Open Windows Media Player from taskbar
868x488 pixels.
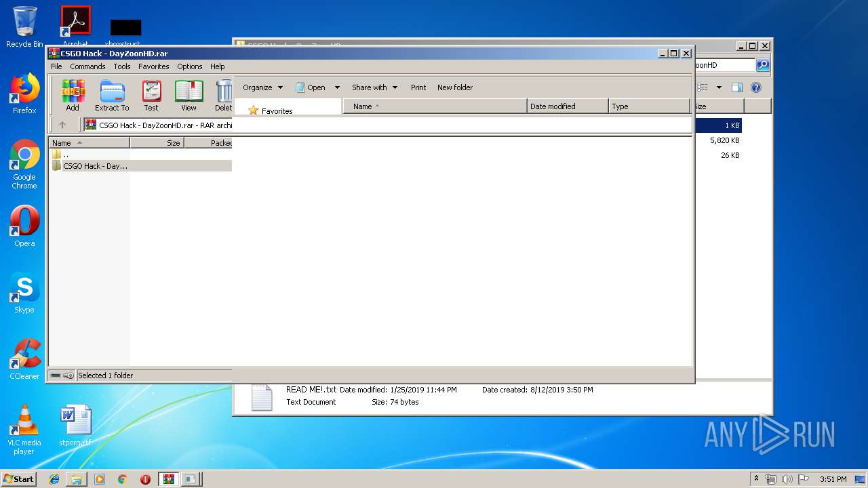(100, 479)
